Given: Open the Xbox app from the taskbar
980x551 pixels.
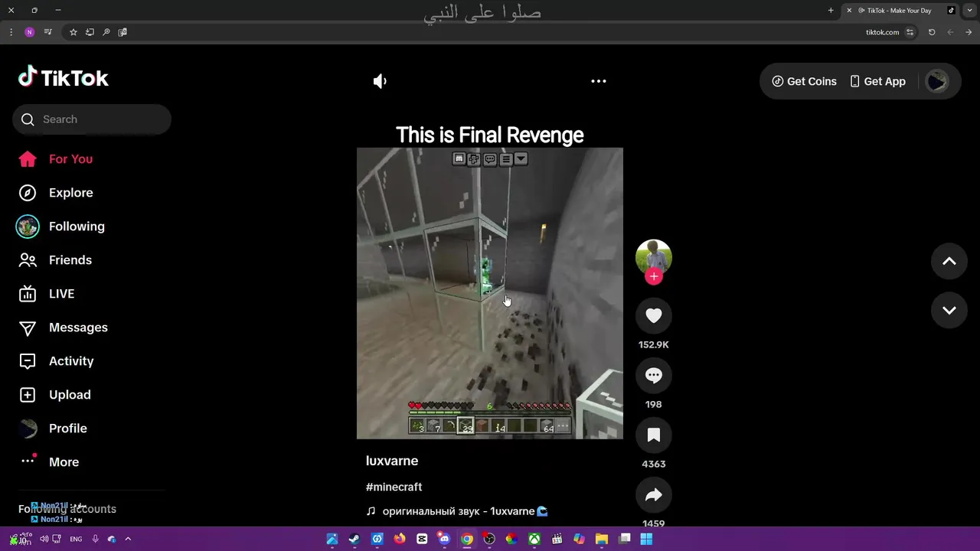Looking at the screenshot, I should [x=534, y=539].
